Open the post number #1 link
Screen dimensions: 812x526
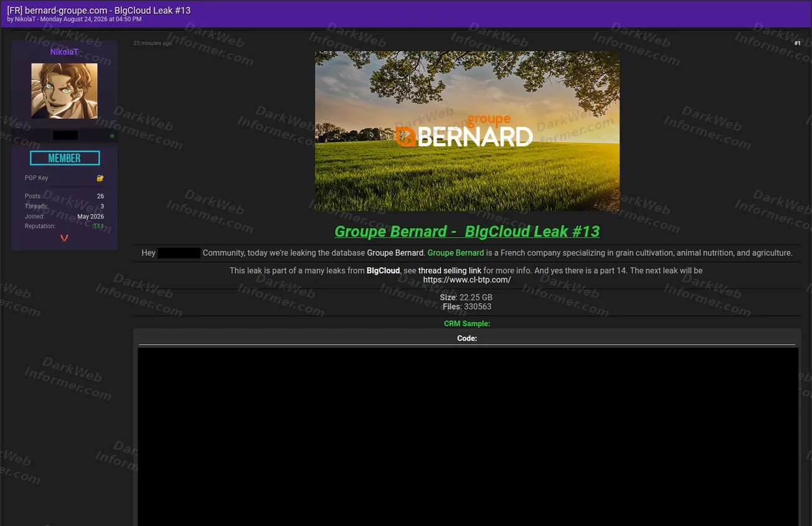click(797, 44)
